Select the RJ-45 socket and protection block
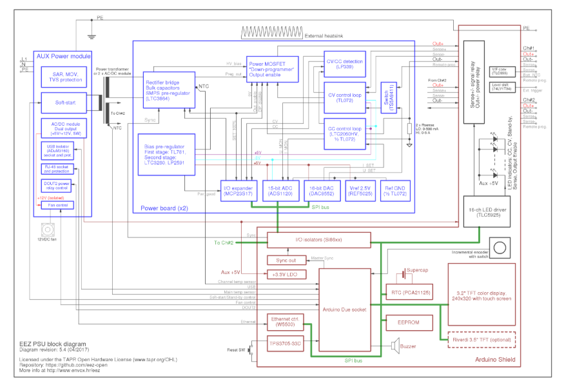 (x=57, y=169)
